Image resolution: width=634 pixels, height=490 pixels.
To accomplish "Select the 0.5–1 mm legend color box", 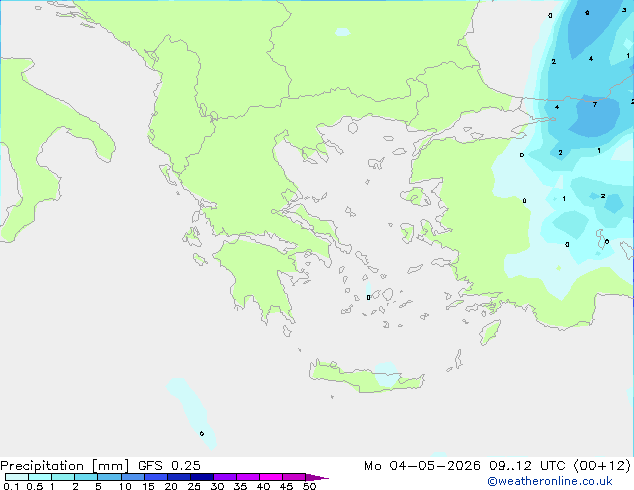I will tap(40, 477).
